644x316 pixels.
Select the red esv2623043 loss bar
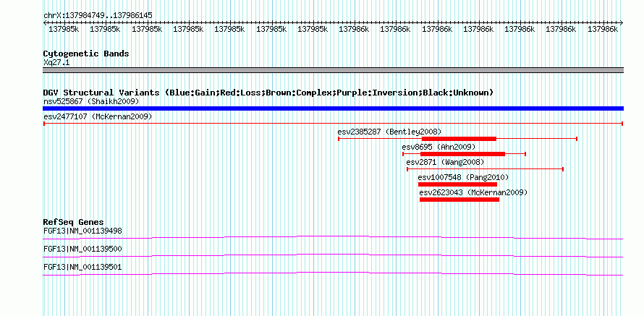[459, 200]
